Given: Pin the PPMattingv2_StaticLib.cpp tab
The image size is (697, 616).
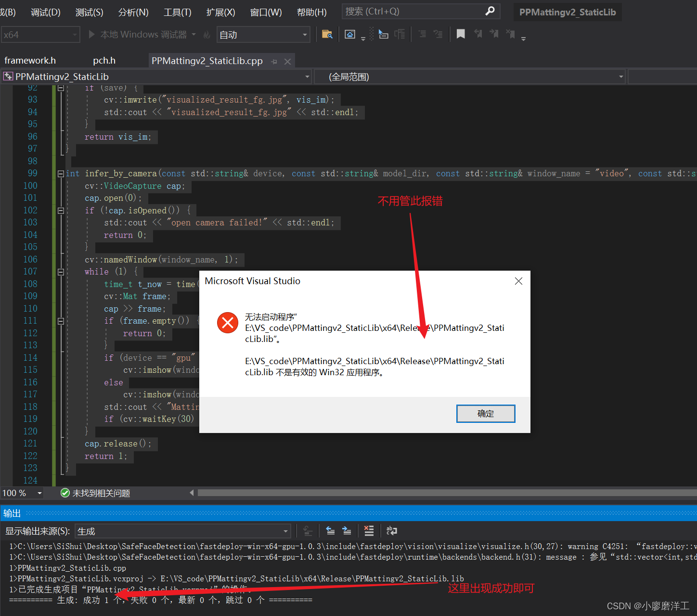Looking at the screenshot, I should click(274, 61).
